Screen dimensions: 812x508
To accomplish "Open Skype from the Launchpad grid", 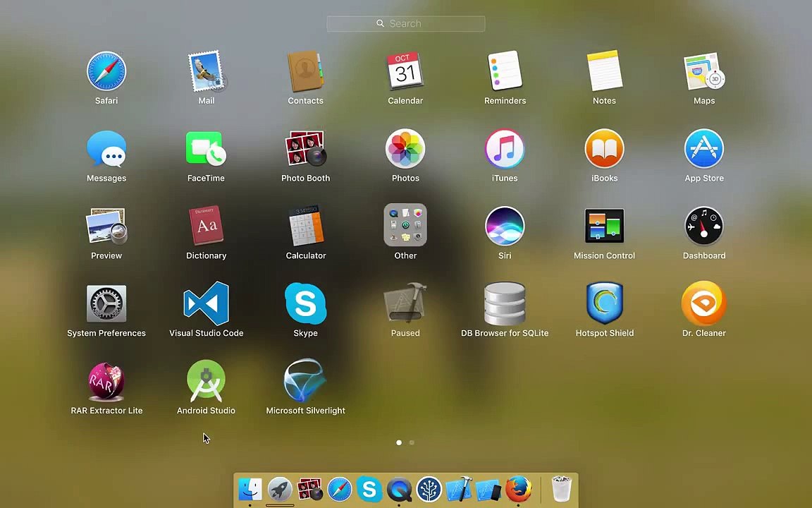I will [x=305, y=304].
